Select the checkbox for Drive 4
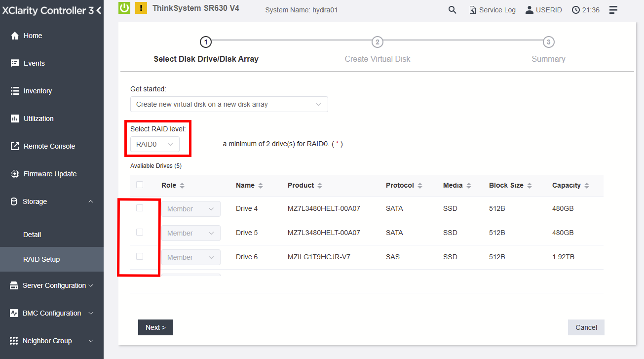 [x=139, y=208]
